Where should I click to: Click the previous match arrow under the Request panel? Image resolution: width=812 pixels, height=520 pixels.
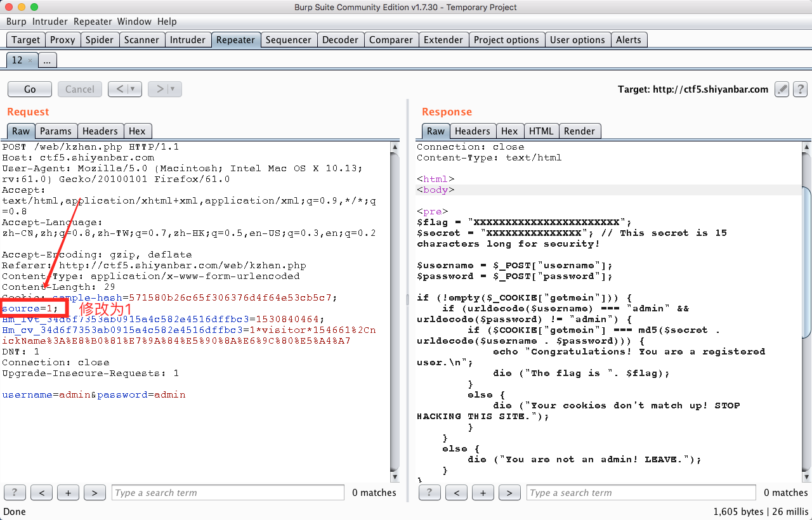(41, 492)
